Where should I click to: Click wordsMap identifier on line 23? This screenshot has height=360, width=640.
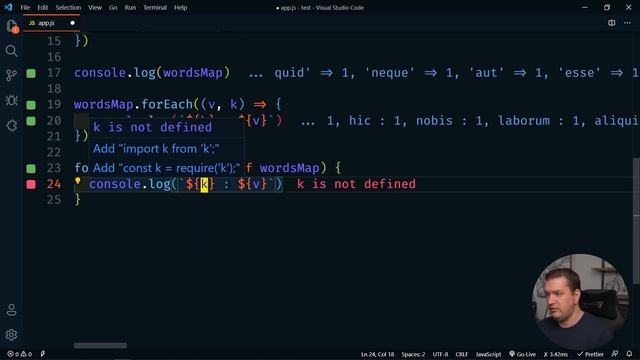289,168
